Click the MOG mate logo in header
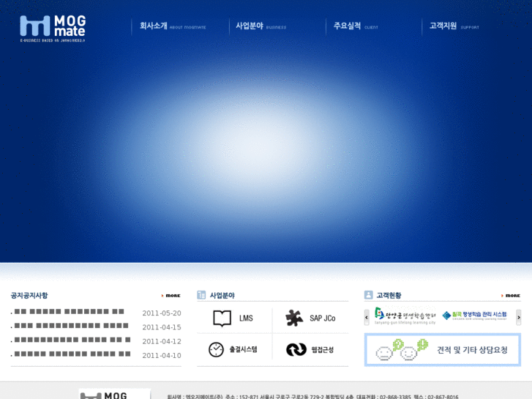 tap(53, 29)
